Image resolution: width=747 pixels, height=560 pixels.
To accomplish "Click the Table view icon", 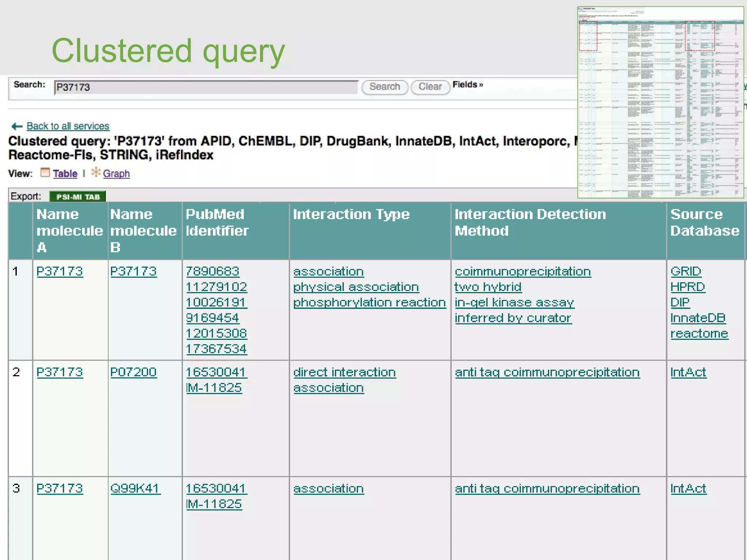I will tap(45, 173).
